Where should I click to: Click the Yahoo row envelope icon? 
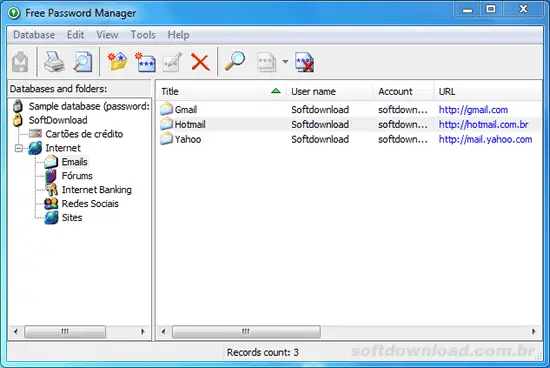[x=167, y=139]
